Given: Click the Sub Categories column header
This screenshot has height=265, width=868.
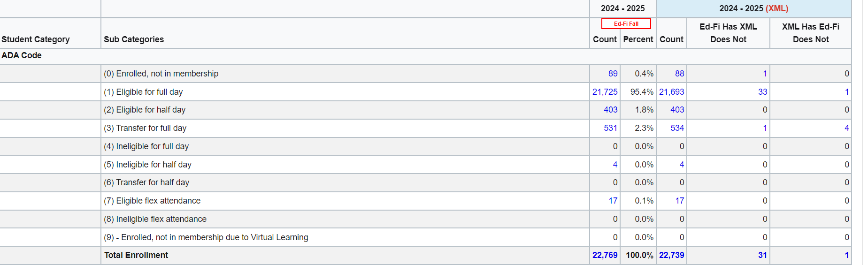Looking at the screenshot, I should tap(134, 39).
